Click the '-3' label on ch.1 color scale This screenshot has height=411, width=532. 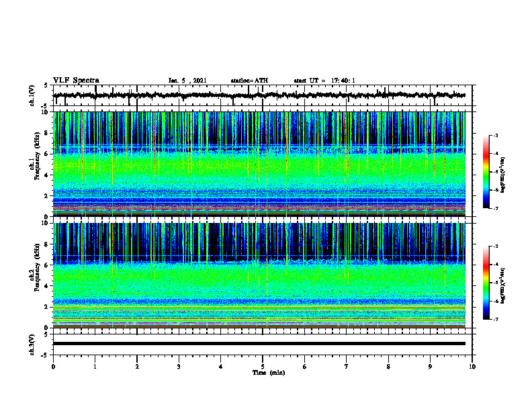tap(495, 136)
